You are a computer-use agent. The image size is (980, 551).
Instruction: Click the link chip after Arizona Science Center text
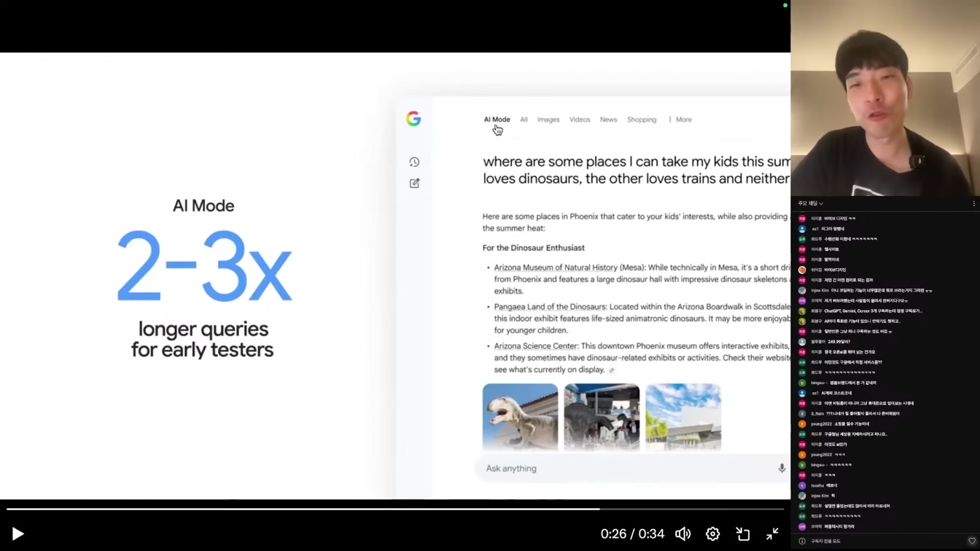click(x=612, y=370)
